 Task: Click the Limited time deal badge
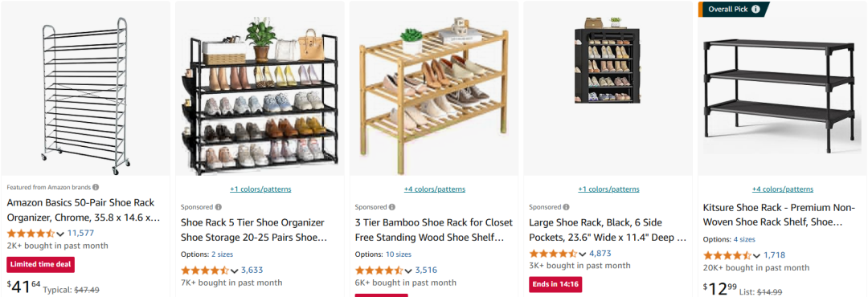(40, 264)
